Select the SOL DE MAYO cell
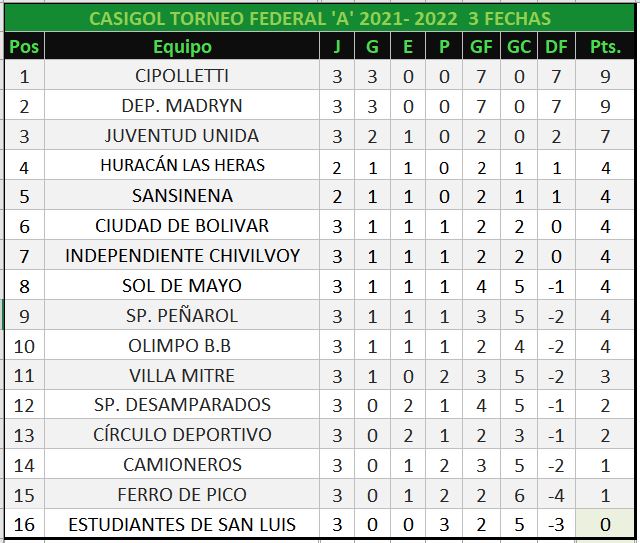The height and width of the screenshot is (543, 640). pyautogui.click(x=182, y=285)
